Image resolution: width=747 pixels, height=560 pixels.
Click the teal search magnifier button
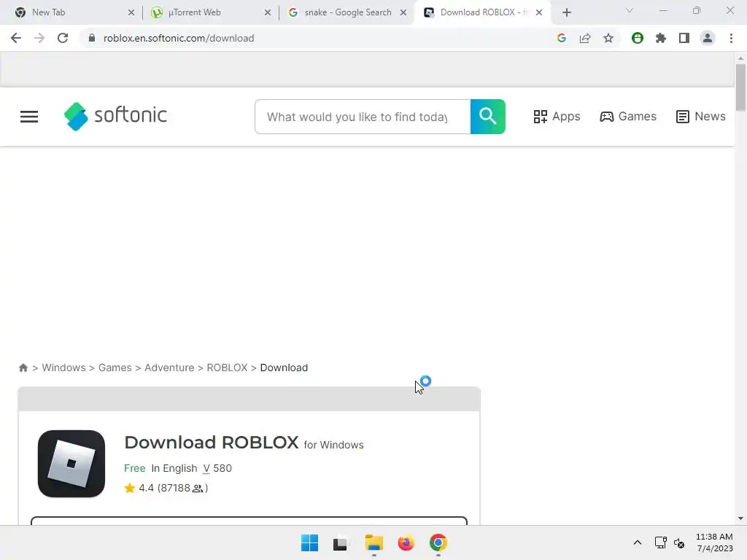(x=487, y=117)
